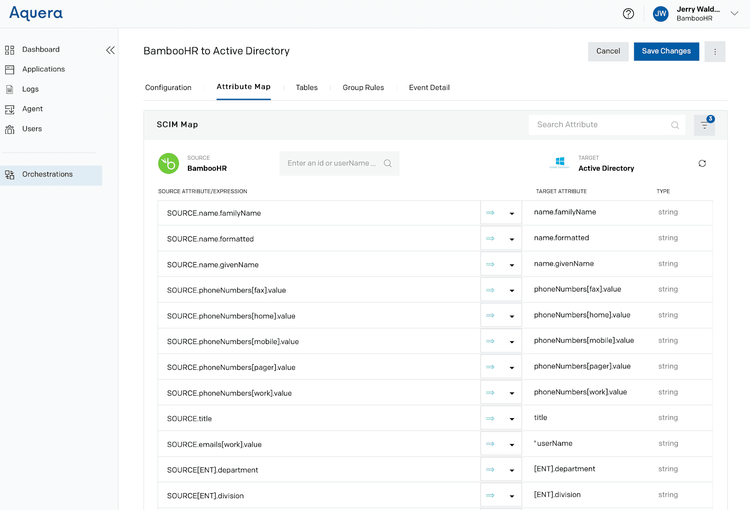Click mapping arrow for SOURCE.title row
750x510 pixels.
click(490, 419)
